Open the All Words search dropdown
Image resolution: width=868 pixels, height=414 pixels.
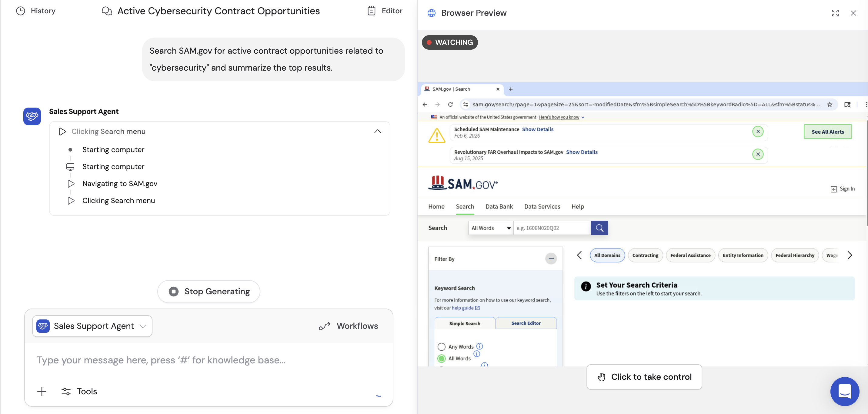tap(491, 228)
